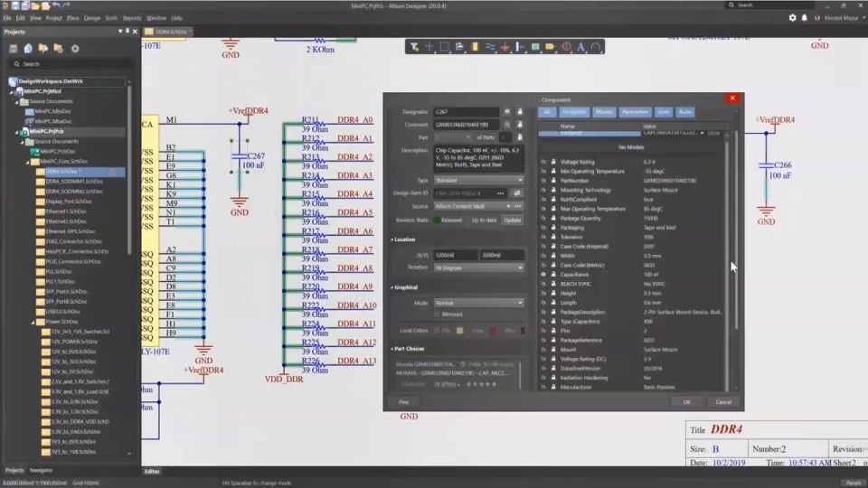Click the undo arrow in the title bar
The height and width of the screenshot is (488, 868).
56,5
